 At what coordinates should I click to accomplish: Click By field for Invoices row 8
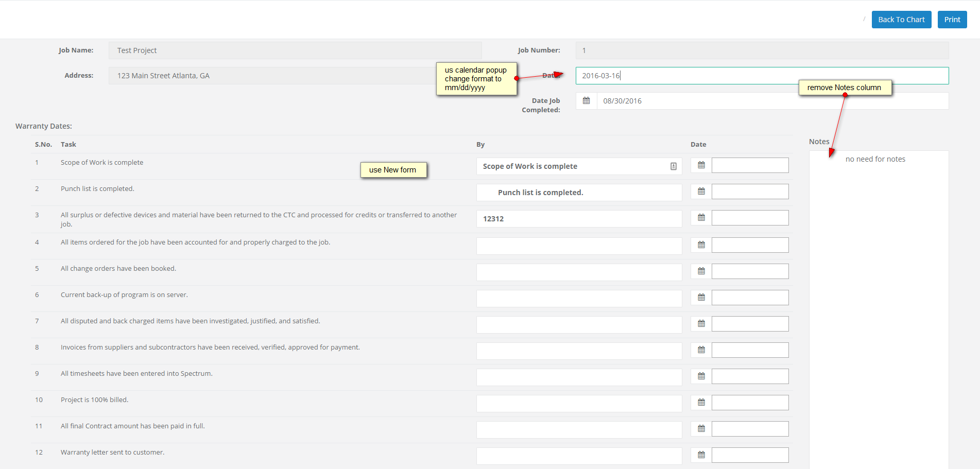(x=579, y=351)
